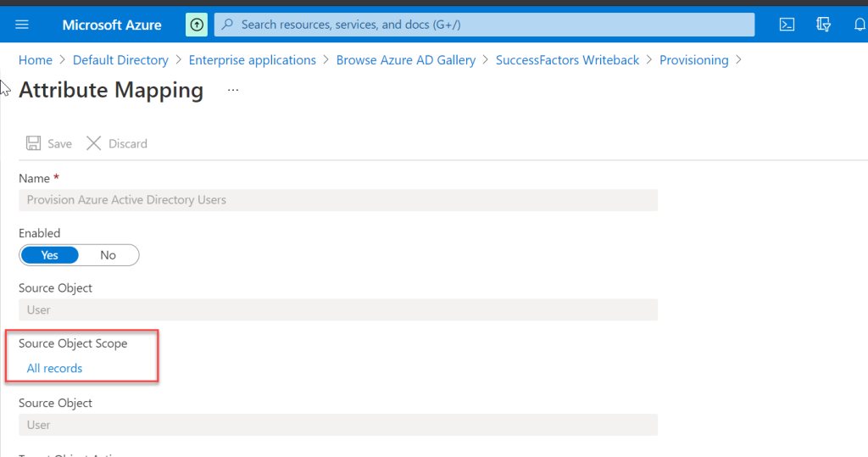This screenshot has width=868, height=457.
Task: Click the magnifier icon in search bar
Action: 227,25
